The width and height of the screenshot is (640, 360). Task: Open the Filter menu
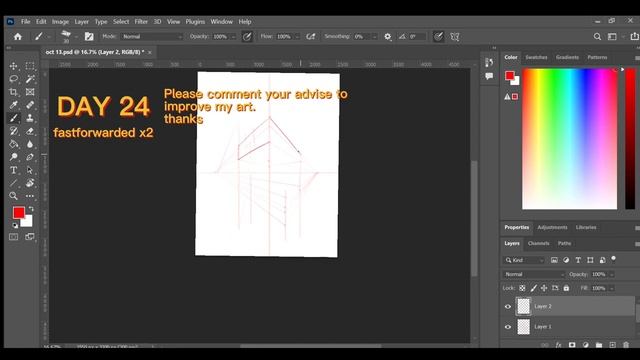point(141,22)
